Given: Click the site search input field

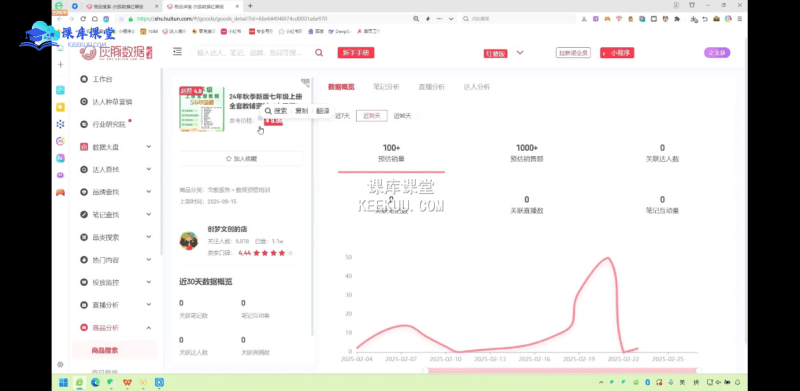Looking at the screenshot, I should tap(253, 53).
